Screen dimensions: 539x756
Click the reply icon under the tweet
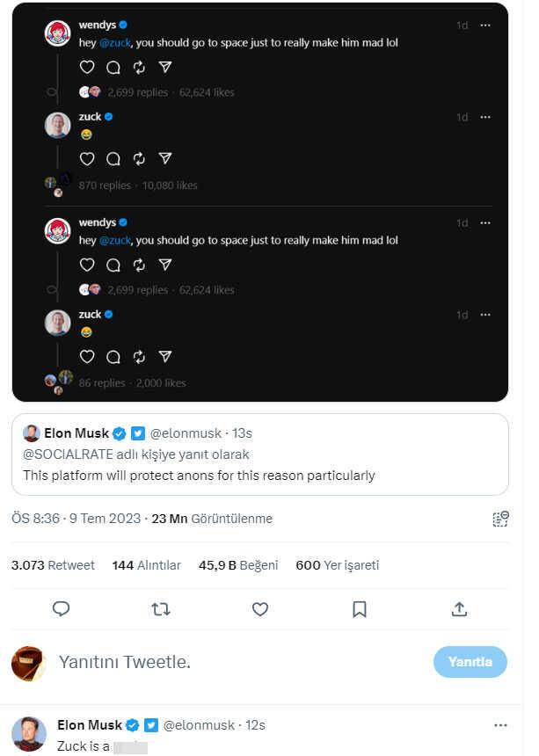(x=61, y=608)
